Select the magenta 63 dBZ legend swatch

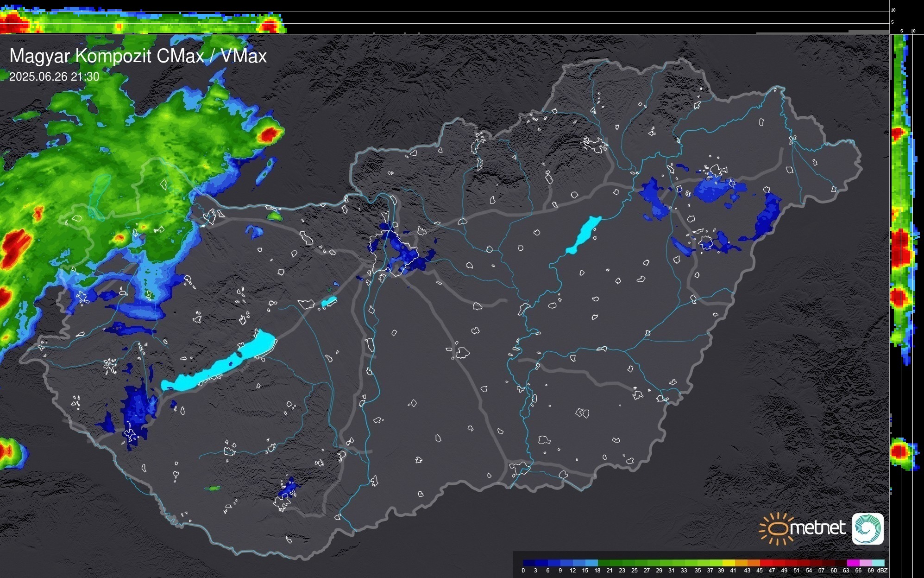[x=853, y=563]
